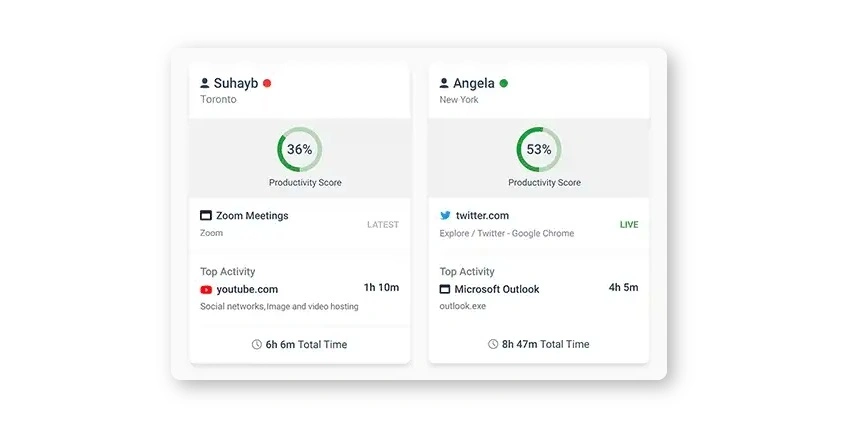Click the Twitter bird icon

click(446, 215)
